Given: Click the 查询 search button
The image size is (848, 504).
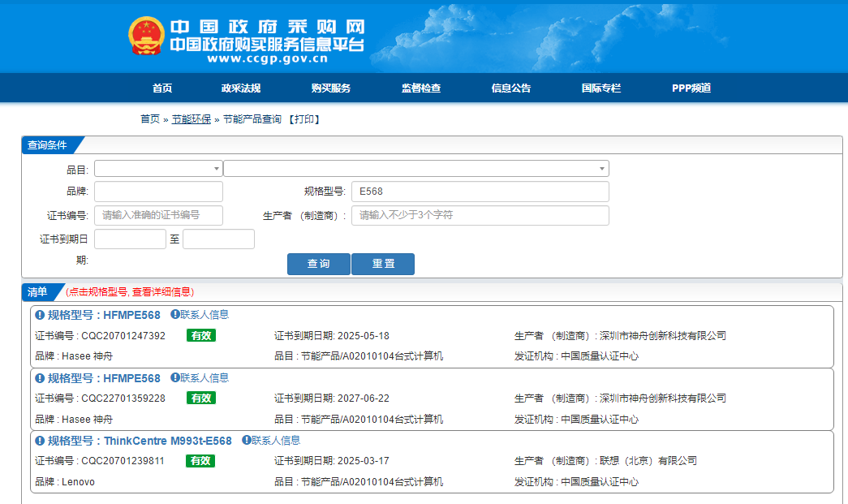Looking at the screenshot, I should coord(319,264).
